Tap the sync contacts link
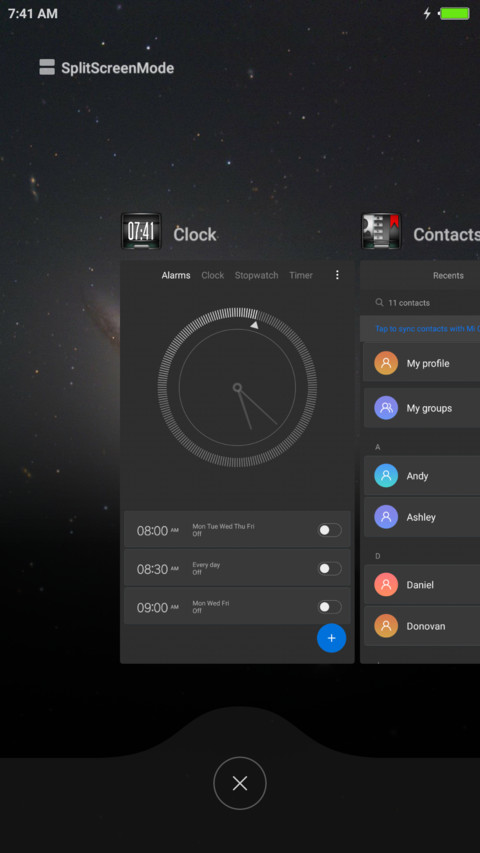Viewport: 480px width, 853px height. tap(427, 329)
